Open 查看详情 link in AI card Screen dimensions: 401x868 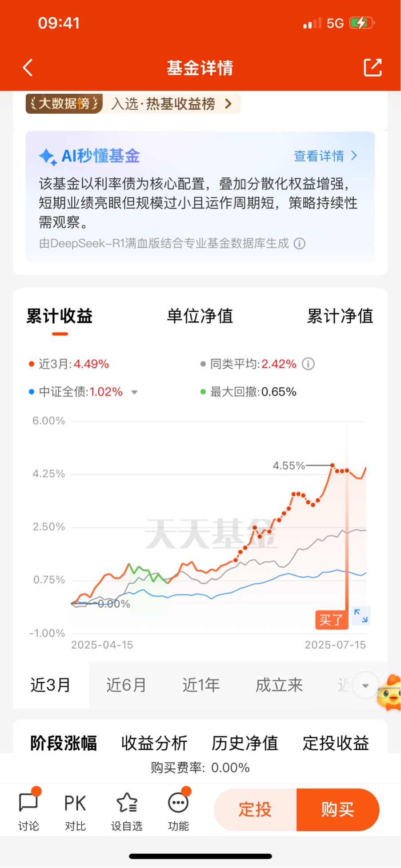click(325, 156)
